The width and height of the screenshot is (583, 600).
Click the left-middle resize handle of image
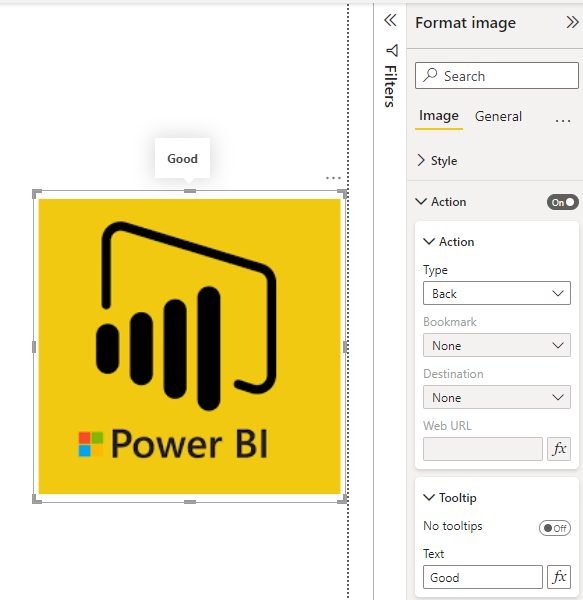pos(34,347)
